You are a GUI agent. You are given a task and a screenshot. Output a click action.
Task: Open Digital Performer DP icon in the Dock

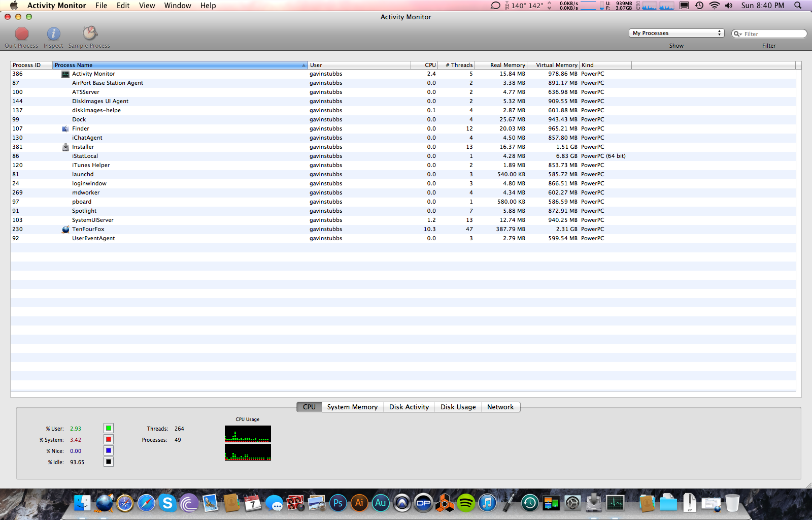423,503
